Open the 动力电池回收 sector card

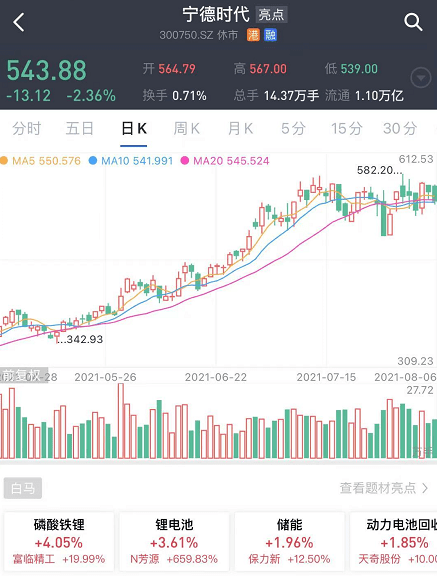click(x=393, y=541)
